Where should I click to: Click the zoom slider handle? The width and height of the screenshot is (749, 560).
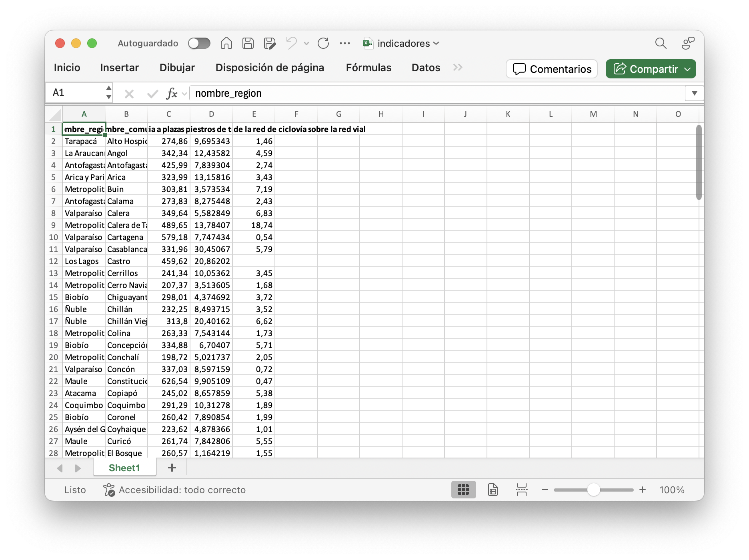(x=593, y=490)
